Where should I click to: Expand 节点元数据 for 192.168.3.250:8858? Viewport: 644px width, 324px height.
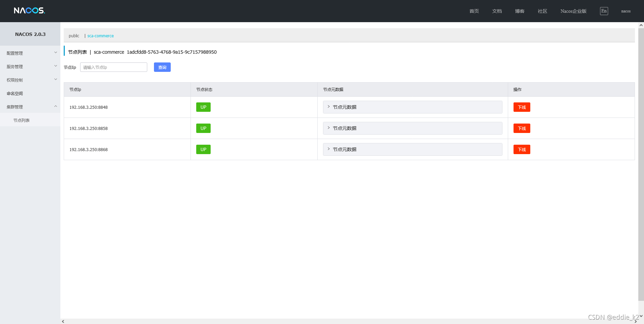click(413, 128)
